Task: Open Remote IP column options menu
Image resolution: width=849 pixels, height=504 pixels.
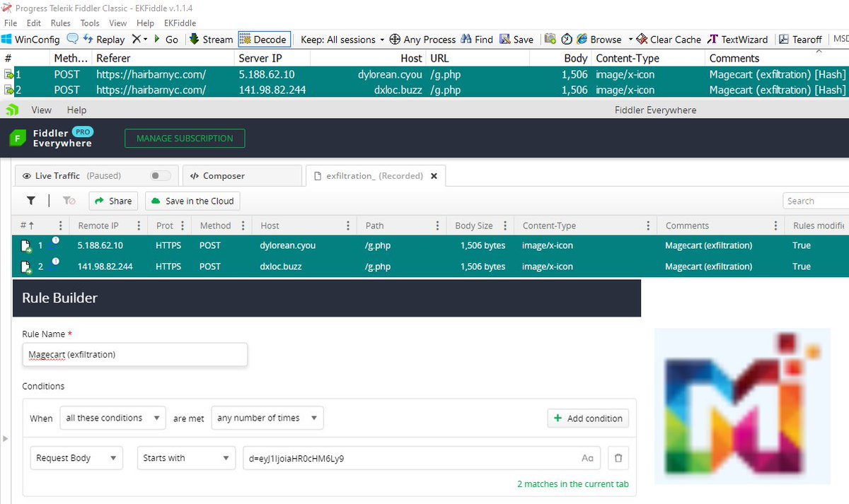Action: pos(139,225)
